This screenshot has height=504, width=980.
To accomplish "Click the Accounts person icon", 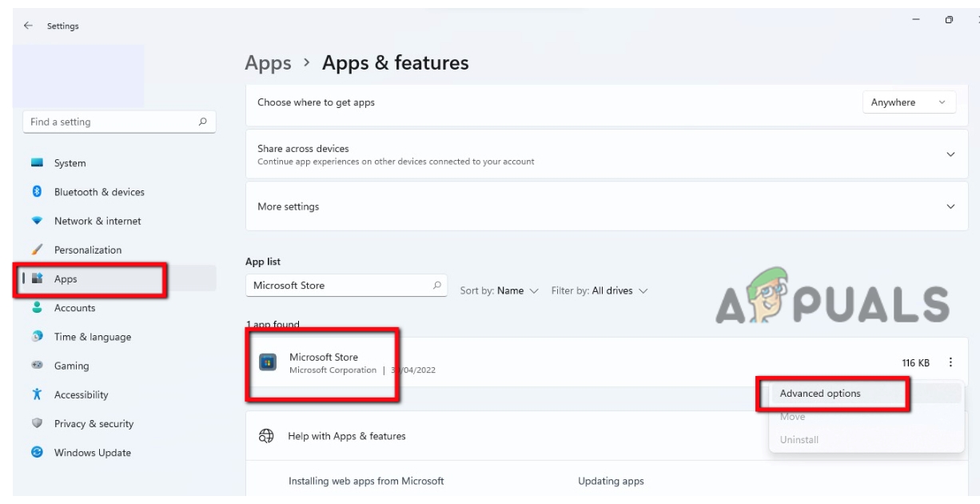I will pos(37,308).
